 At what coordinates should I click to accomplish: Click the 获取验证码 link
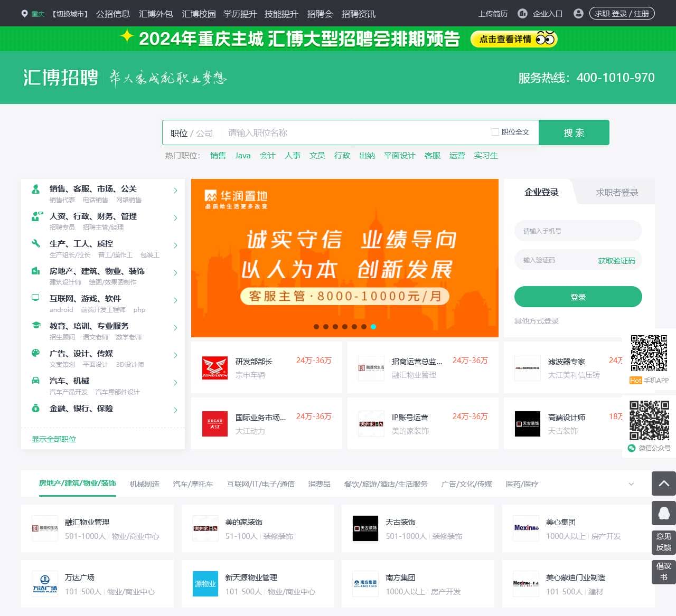tap(616, 261)
